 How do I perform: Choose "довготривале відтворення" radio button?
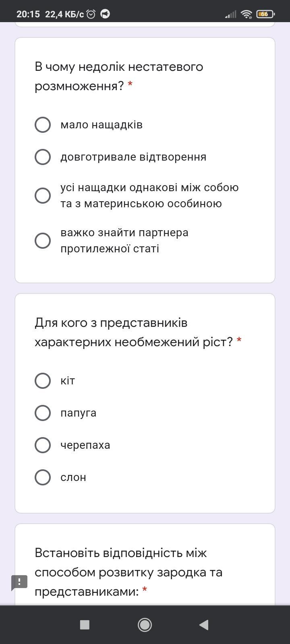[43, 157]
